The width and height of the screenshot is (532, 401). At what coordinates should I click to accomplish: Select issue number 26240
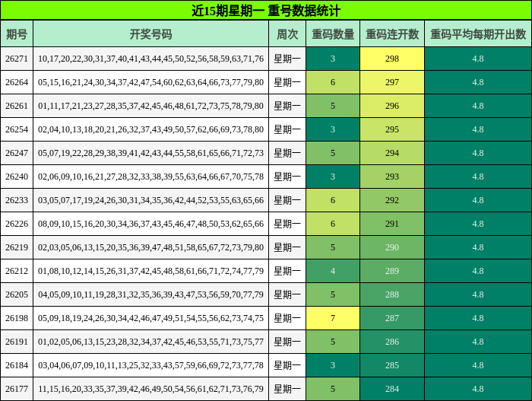pyautogui.click(x=17, y=177)
